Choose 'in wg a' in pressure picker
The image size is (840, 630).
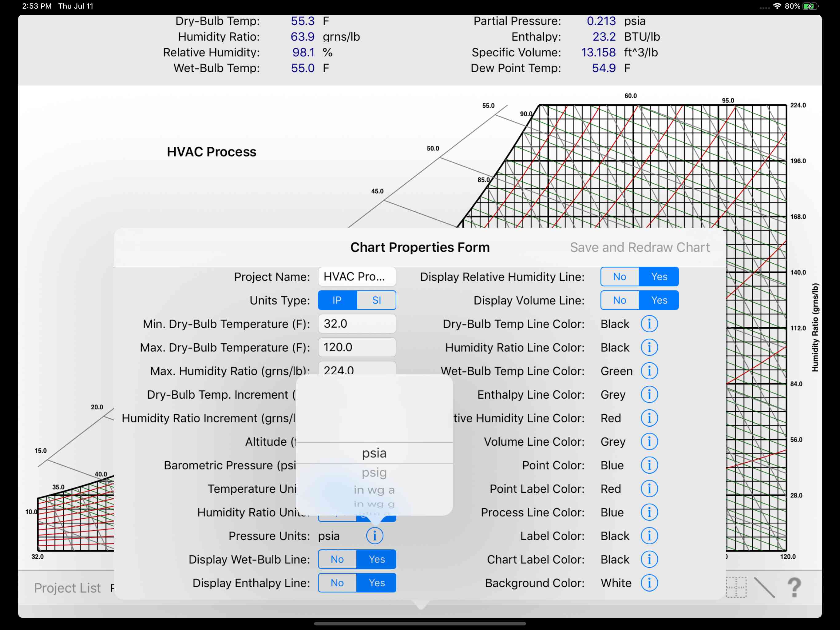click(x=374, y=490)
